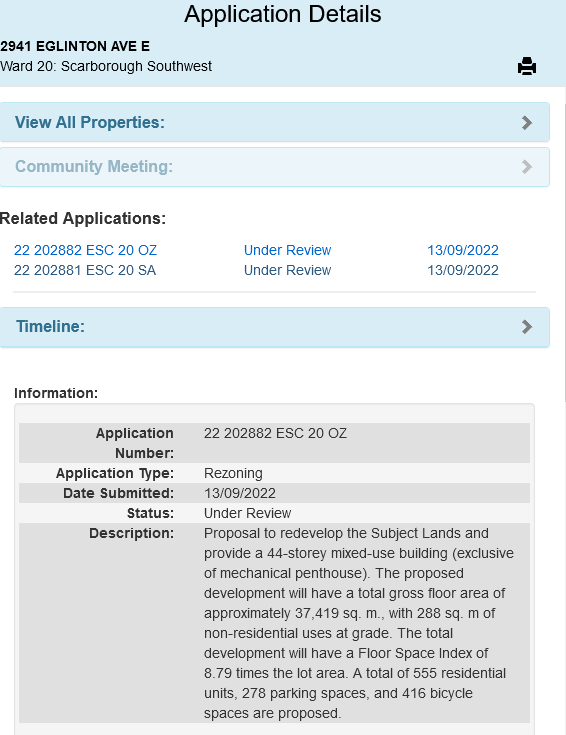Click the Related Applications heading
This screenshot has width=566, height=735.
[83, 218]
